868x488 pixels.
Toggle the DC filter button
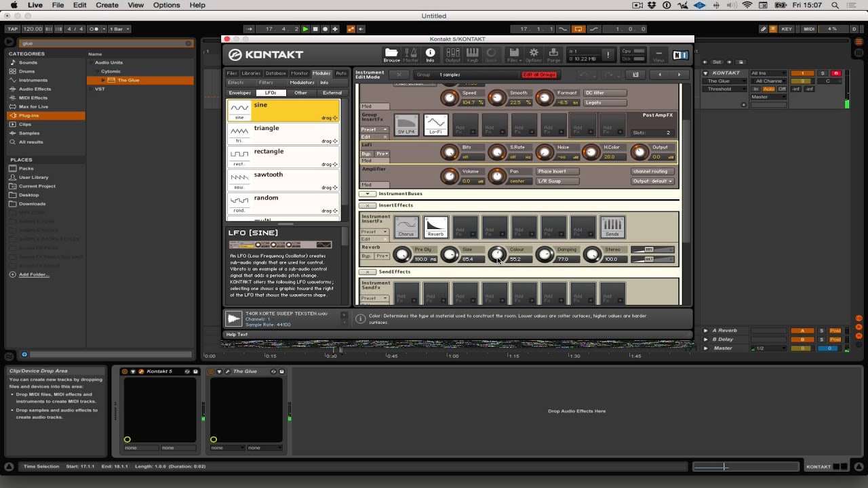tap(605, 93)
